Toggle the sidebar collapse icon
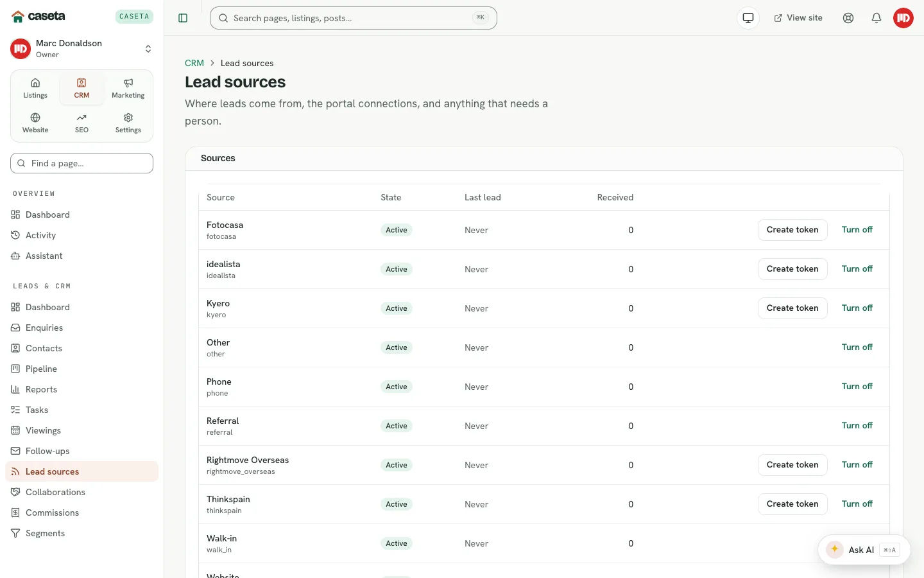This screenshot has height=578, width=924. (183, 18)
